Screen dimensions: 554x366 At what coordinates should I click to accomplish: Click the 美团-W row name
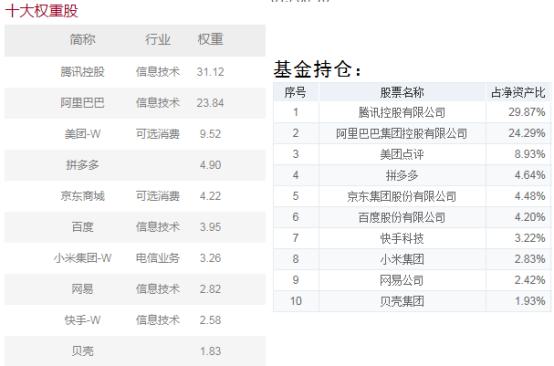[82, 134]
